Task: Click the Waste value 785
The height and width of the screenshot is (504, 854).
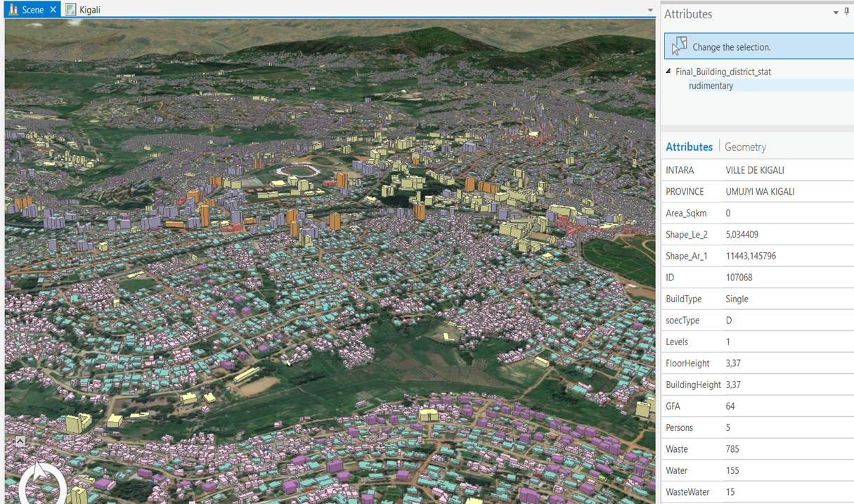Action: 732,449
